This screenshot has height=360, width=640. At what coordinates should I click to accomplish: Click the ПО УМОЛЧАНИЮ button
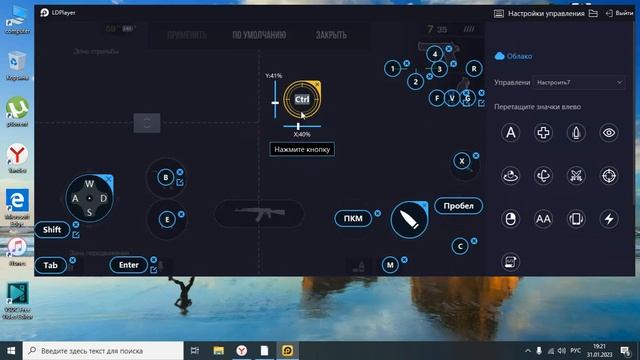pyautogui.click(x=259, y=35)
